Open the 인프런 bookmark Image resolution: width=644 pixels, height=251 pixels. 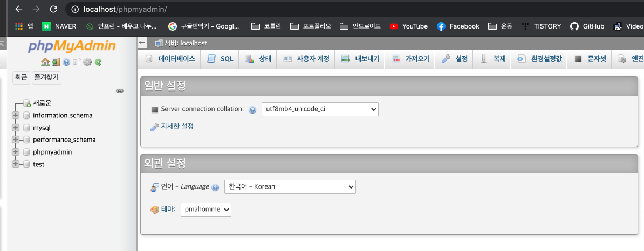click(121, 26)
